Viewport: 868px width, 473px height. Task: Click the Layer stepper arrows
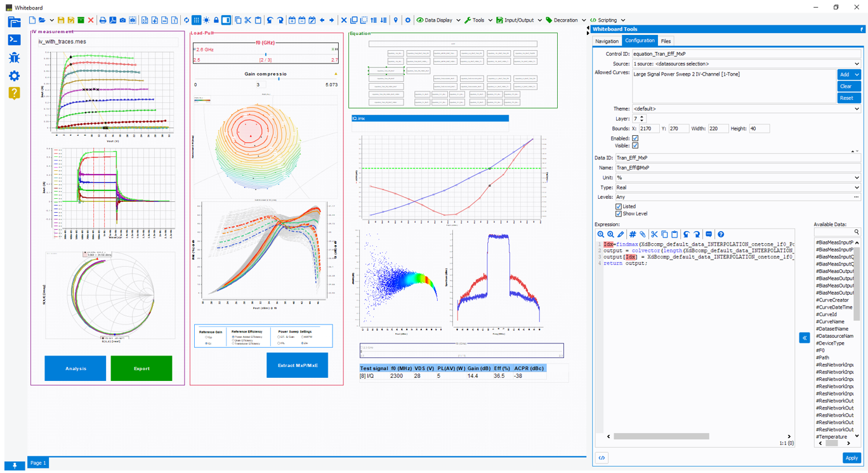tap(642, 119)
